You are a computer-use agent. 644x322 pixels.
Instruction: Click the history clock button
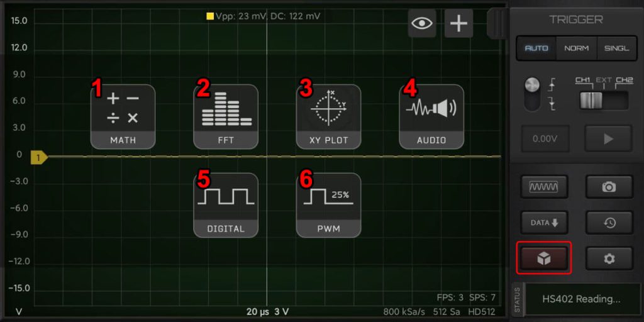click(x=609, y=222)
